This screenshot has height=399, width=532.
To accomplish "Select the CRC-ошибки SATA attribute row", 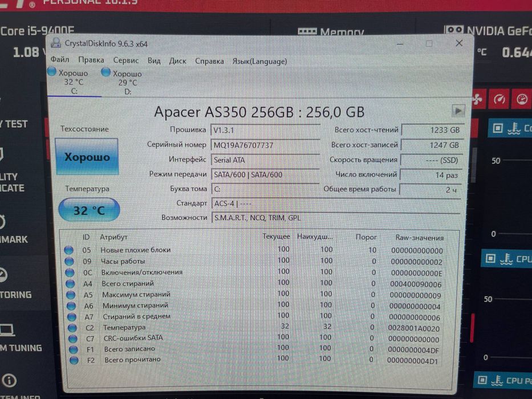I will tap(254, 339).
